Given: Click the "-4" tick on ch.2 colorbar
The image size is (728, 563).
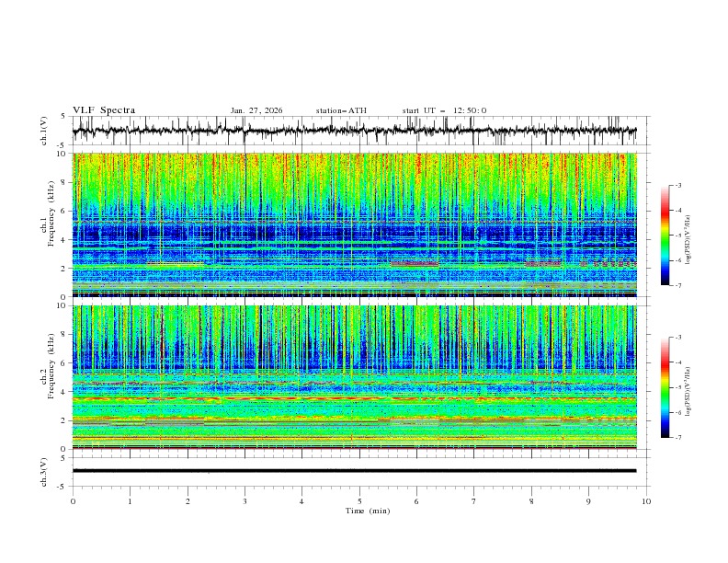Looking at the screenshot, I should [677, 362].
